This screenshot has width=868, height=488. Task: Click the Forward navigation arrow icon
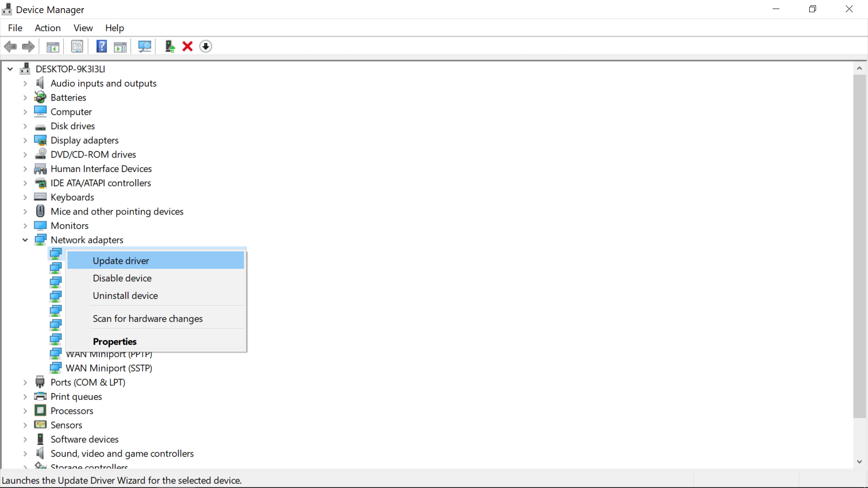coord(28,47)
